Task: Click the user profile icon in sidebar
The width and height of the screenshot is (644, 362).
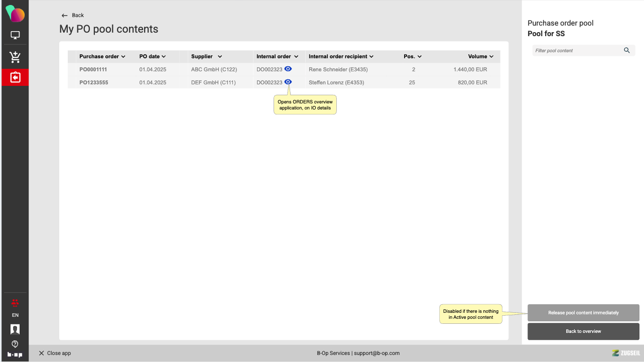Action: [15, 329]
